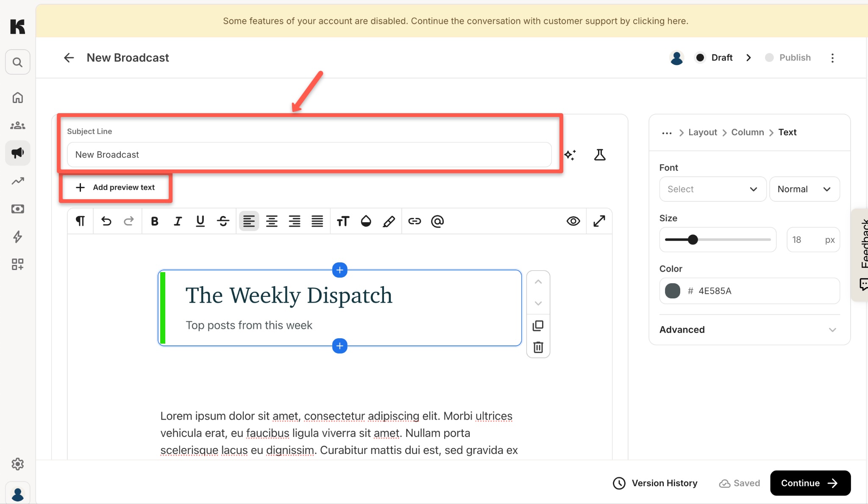Select the highlighter tool
Screen dimensions: 868x504
coord(389,221)
